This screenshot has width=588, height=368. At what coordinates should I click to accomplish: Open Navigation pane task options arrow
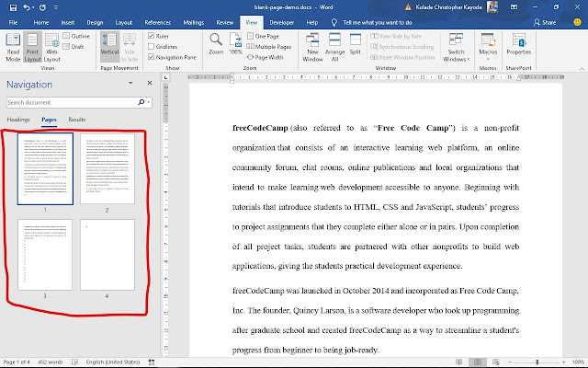tap(130, 83)
